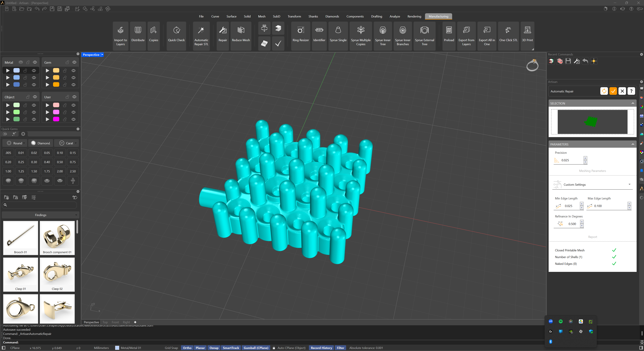Viewport: 644px width, 351px height.
Task: Open the Ring Resizer tool
Action: click(x=301, y=36)
